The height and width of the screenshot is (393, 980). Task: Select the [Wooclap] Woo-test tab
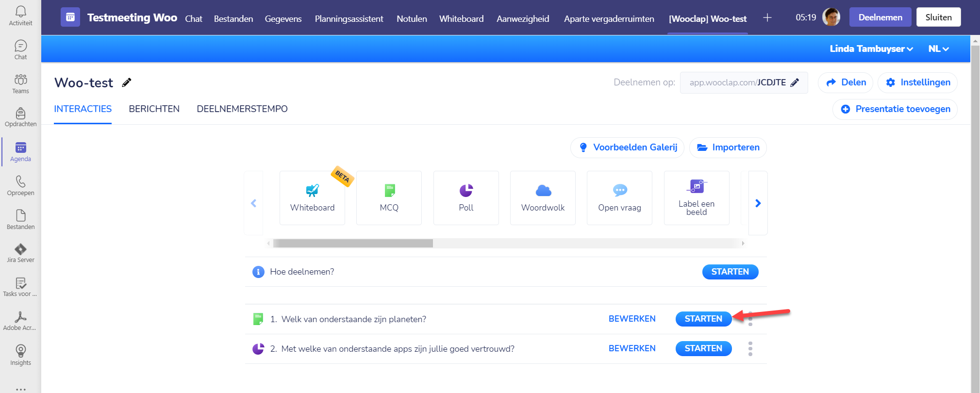click(708, 18)
